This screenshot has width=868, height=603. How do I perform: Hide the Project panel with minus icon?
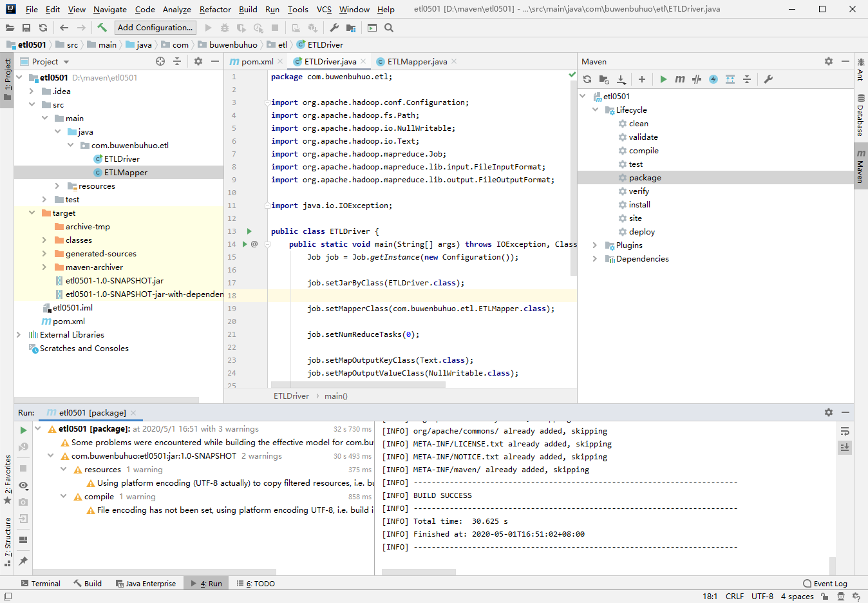[x=215, y=61]
